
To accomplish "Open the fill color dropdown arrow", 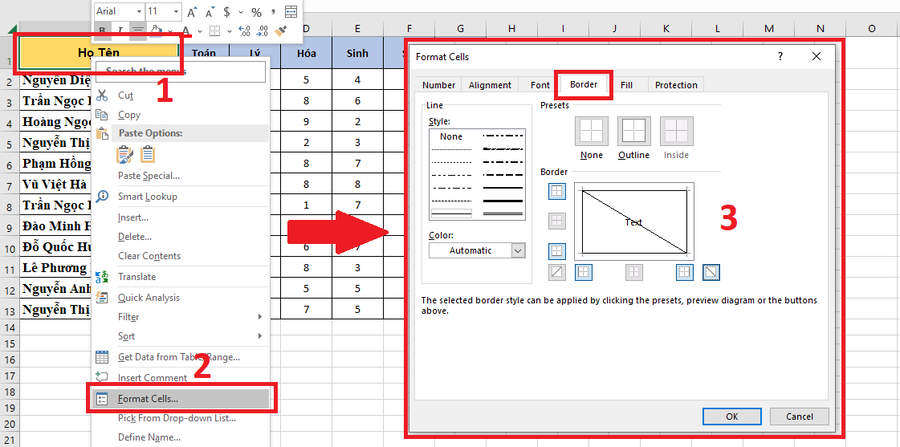I will (169, 30).
